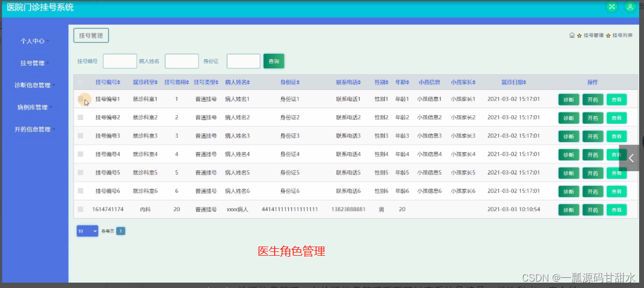Check the row for 挂号编号4
Screen dimensions: 644x288
click(81, 154)
